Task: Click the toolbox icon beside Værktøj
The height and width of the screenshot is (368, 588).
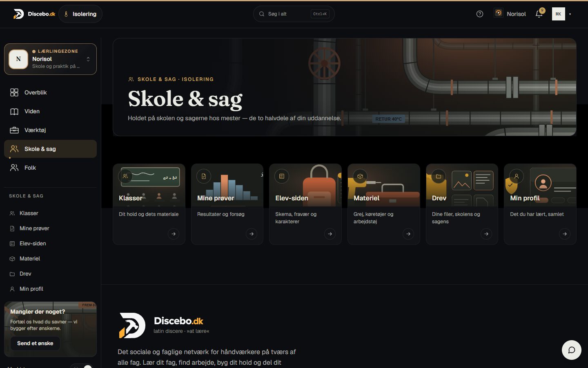Action: pos(14,130)
